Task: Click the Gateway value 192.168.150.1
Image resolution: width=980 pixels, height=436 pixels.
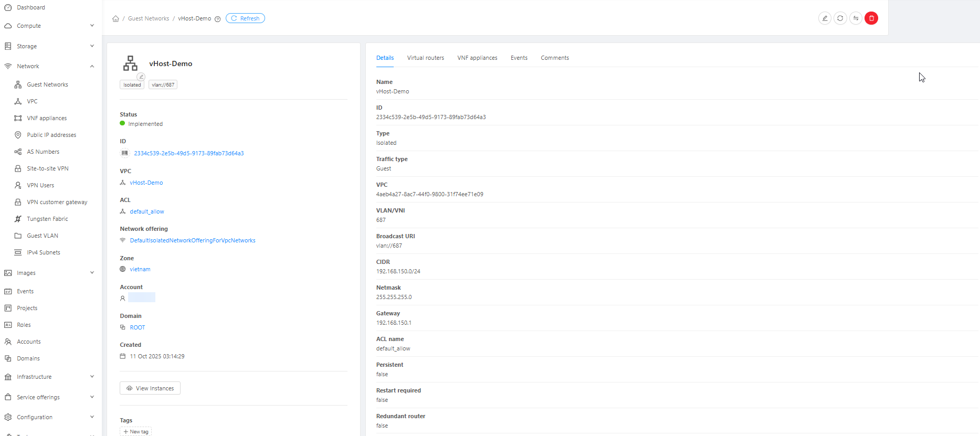Action: point(394,323)
